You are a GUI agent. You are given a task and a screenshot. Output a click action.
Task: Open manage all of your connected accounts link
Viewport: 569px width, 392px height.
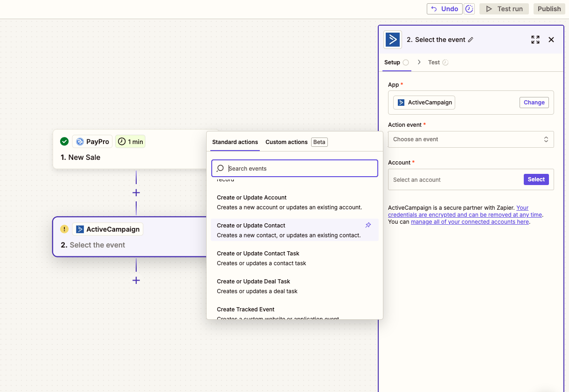(470, 222)
